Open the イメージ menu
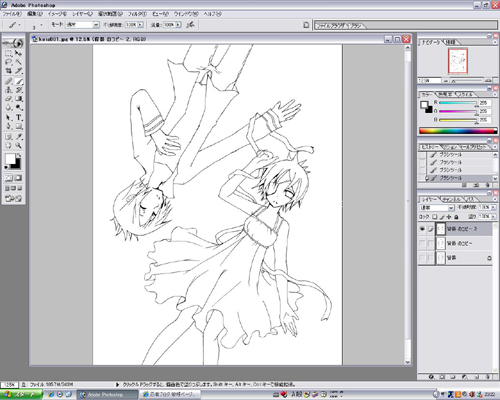500x400 pixels. [57, 14]
